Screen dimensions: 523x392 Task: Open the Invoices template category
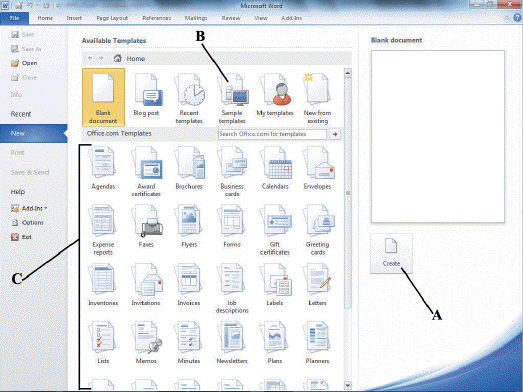coord(189,284)
